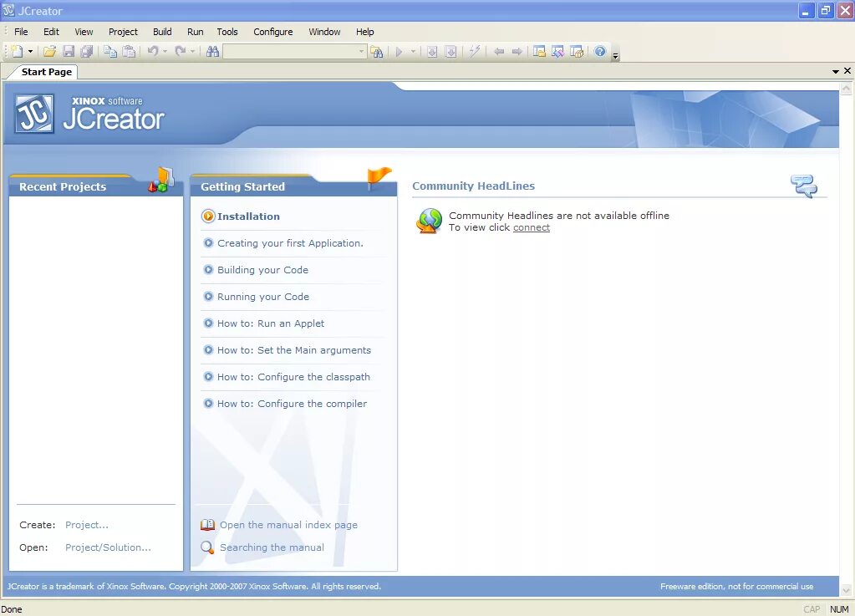Click the Find in Files icon

tap(377, 51)
